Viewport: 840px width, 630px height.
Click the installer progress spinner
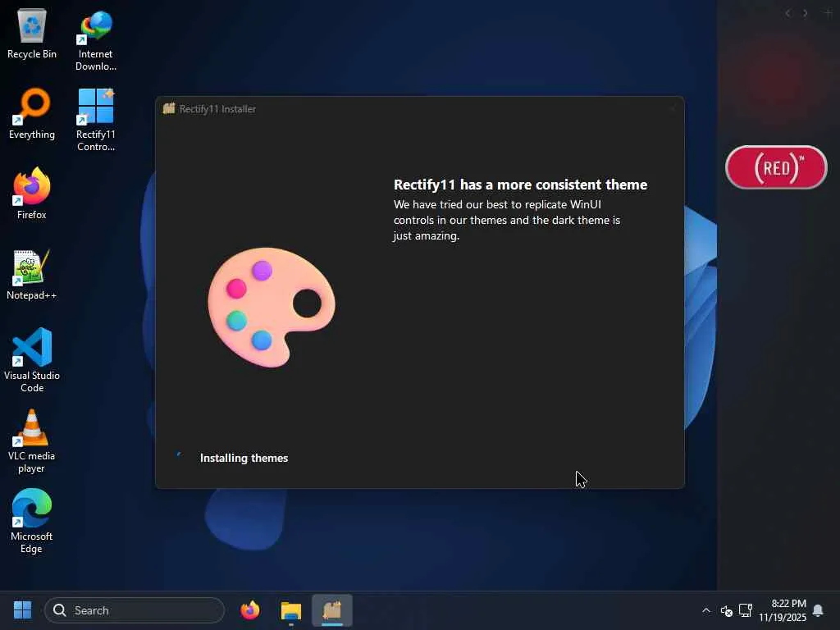pyautogui.click(x=179, y=455)
